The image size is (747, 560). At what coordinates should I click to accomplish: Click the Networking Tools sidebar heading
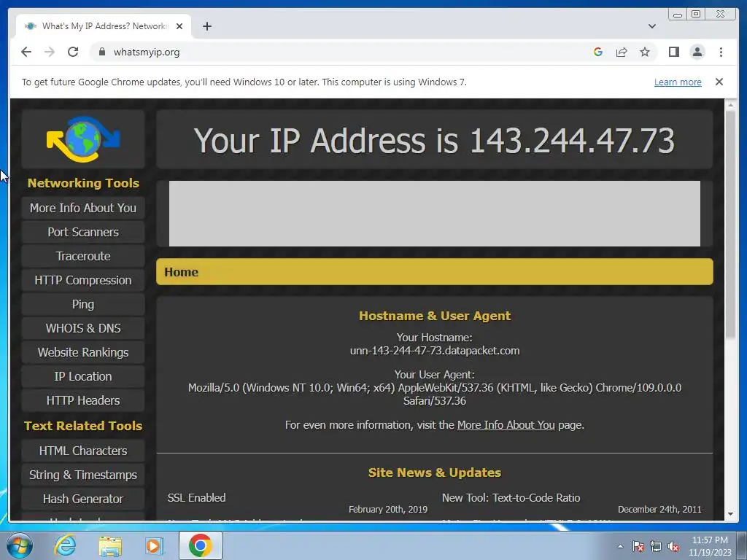[x=83, y=183]
